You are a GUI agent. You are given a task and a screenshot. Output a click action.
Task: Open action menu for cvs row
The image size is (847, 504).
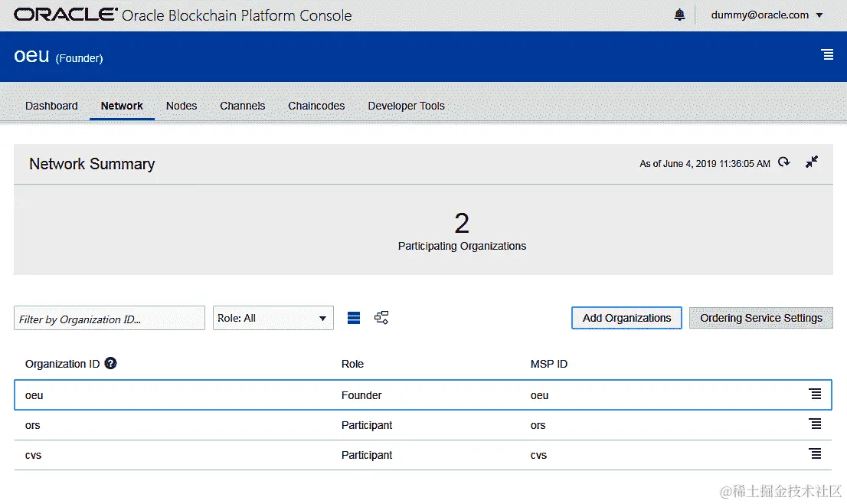(x=815, y=453)
